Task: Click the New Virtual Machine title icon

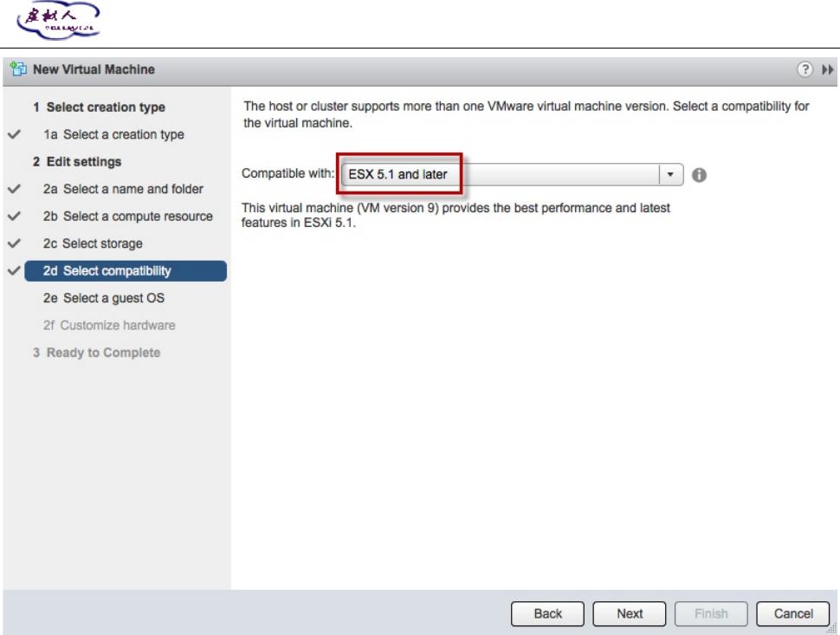Action: [x=18, y=69]
